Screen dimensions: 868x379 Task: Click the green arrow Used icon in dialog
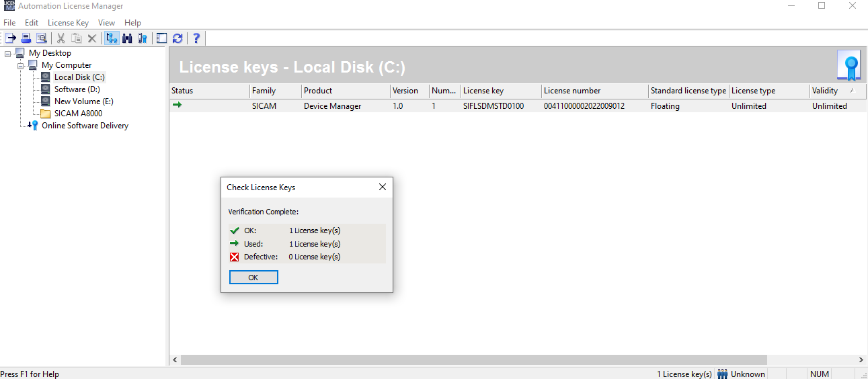pos(235,243)
